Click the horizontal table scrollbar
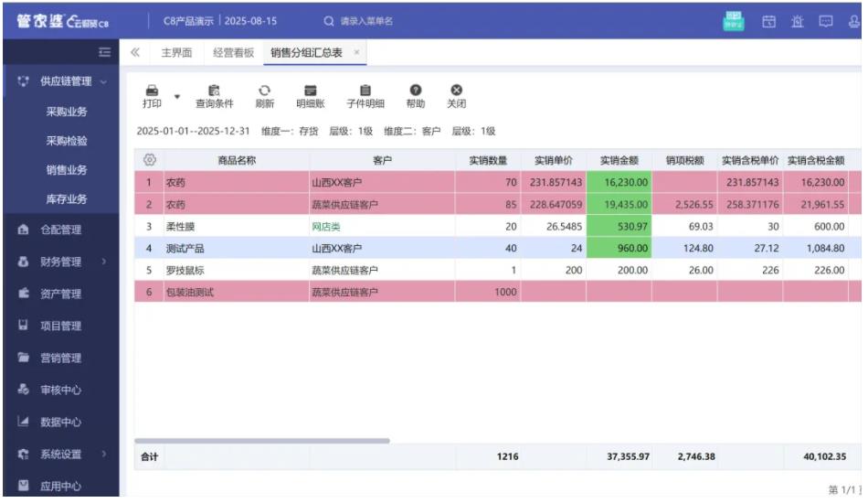868x503 pixels. (262, 442)
